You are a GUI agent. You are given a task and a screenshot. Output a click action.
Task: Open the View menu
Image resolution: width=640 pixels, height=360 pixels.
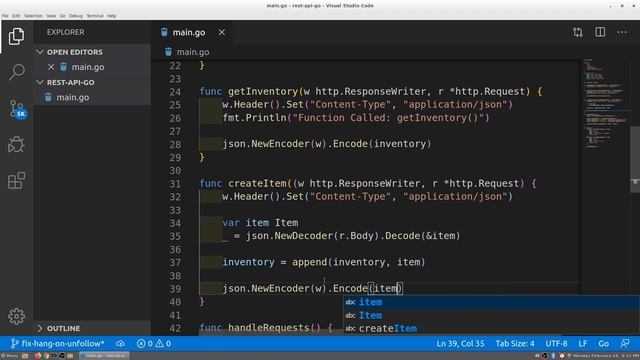tap(51, 16)
